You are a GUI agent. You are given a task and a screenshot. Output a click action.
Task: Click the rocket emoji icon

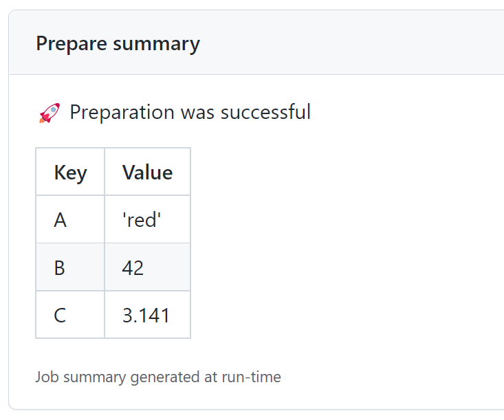tap(50, 113)
